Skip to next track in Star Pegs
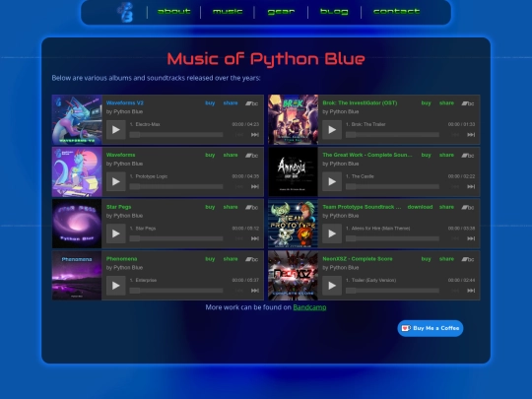The image size is (532, 399). [x=255, y=238]
